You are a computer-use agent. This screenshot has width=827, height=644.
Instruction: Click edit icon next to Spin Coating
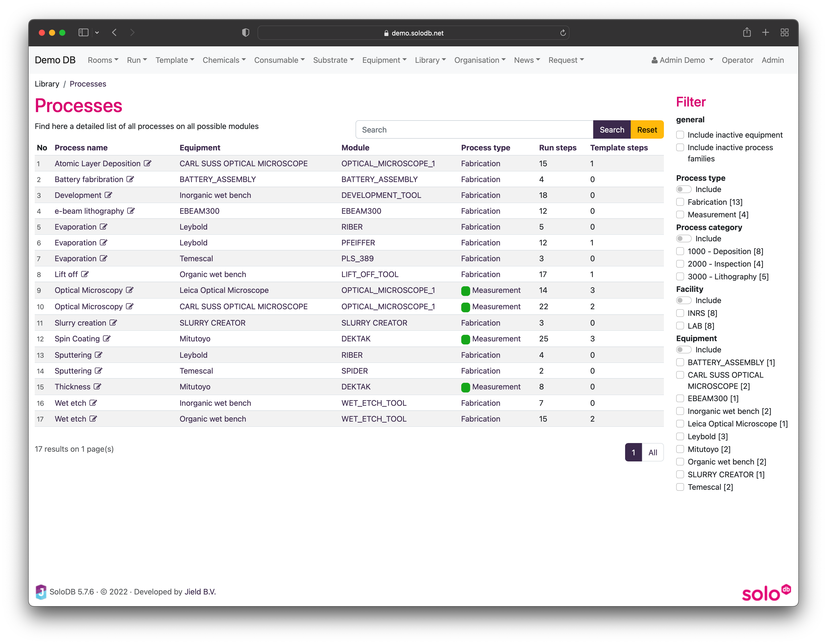[107, 339]
